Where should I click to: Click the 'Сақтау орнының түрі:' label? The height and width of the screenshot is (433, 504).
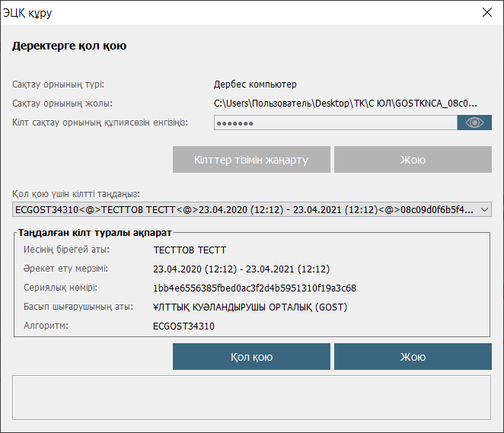click(x=58, y=84)
